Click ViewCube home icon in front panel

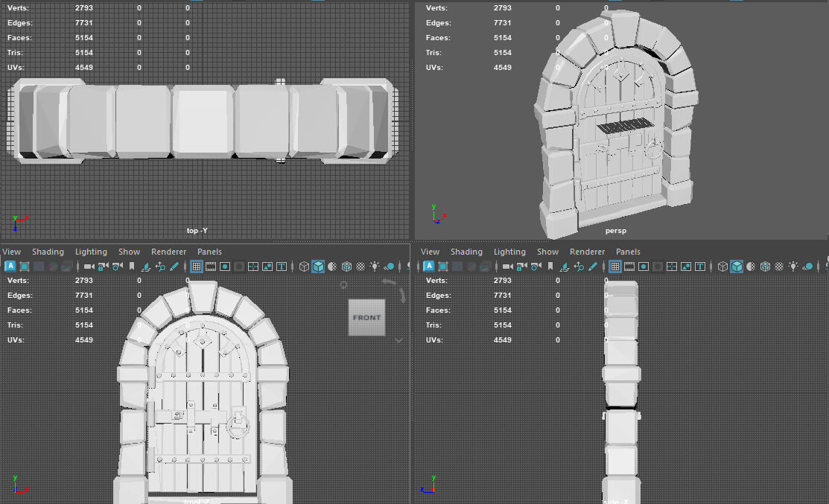tap(343, 284)
